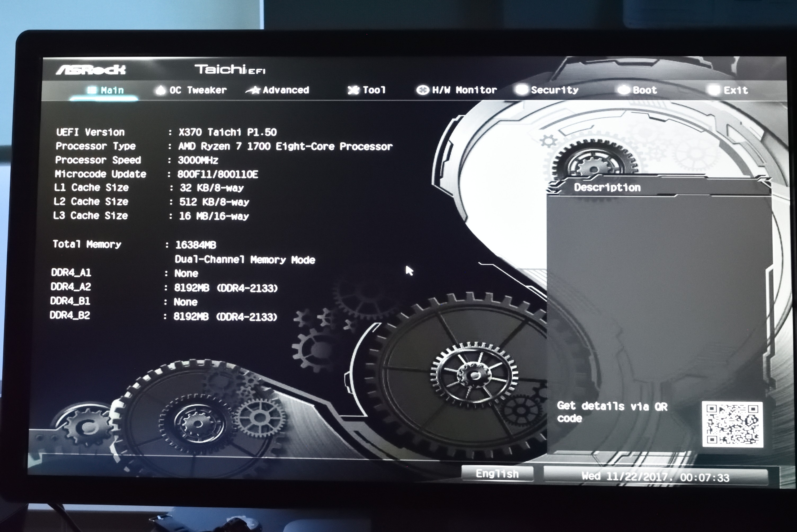The width and height of the screenshot is (797, 532).
Task: Click the Tool wrench icon
Action: [x=353, y=90]
